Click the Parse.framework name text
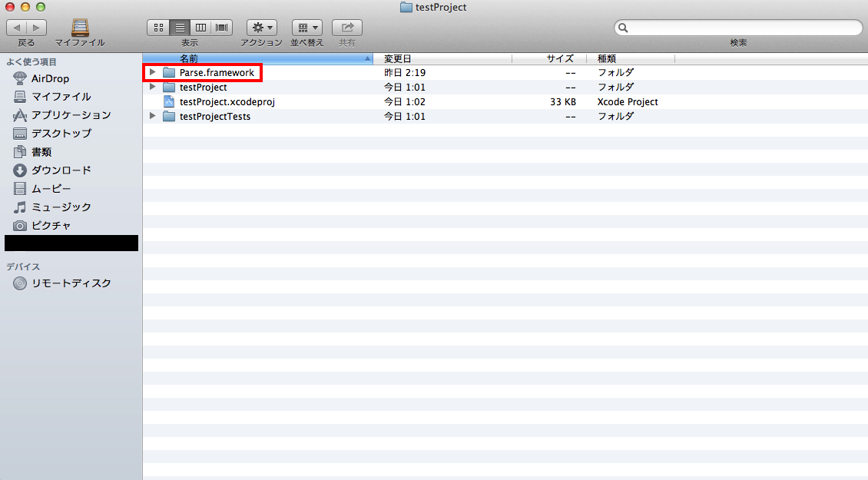This screenshot has width=868, height=480. pos(217,72)
